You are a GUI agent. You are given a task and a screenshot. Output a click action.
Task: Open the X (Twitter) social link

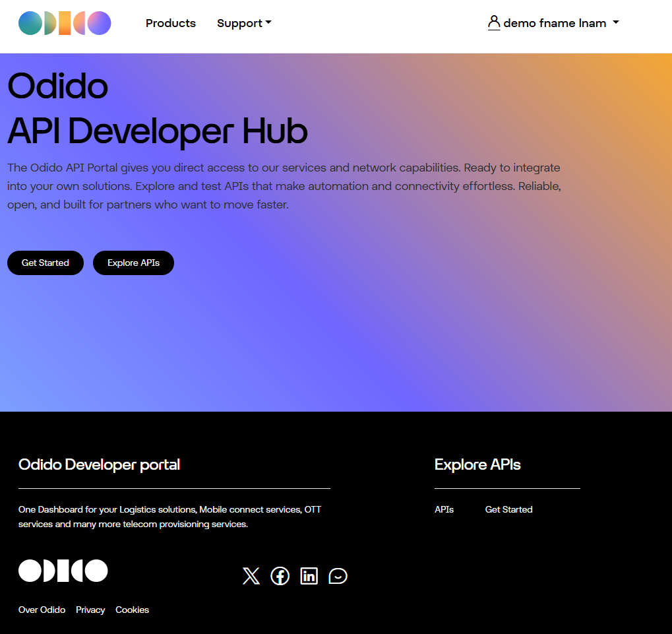coord(251,576)
